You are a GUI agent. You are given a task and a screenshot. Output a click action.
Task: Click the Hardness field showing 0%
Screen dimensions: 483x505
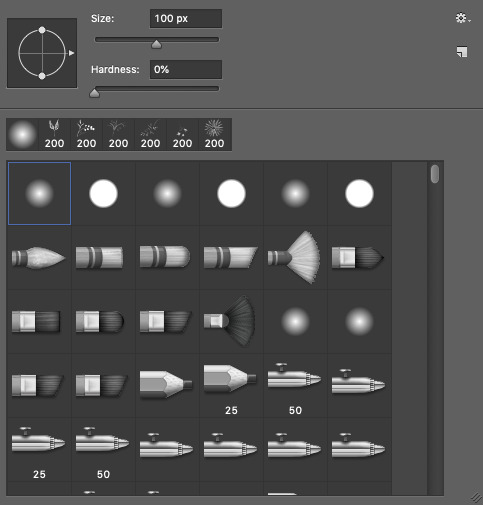point(186,69)
